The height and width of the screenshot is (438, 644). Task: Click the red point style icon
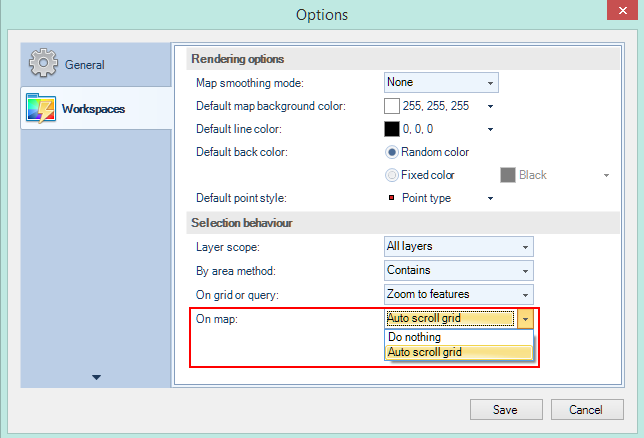point(391,198)
